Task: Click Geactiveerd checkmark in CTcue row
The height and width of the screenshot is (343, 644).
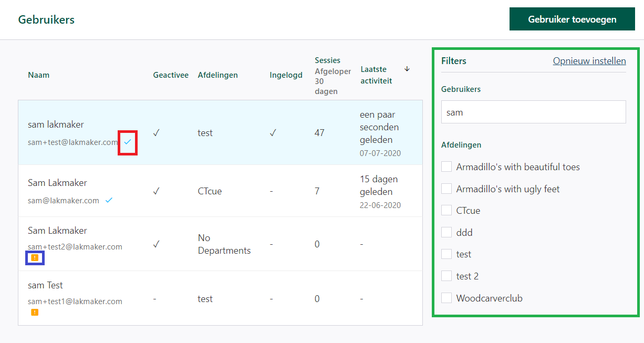Action: pyautogui.click(x=157, y=191)
